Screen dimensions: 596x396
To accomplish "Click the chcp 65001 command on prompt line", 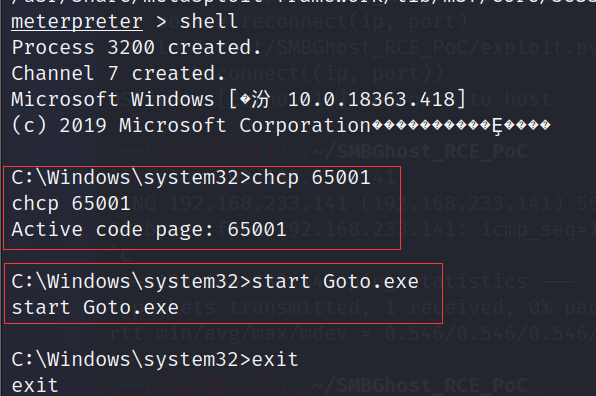I will click(x=311, y=177).
